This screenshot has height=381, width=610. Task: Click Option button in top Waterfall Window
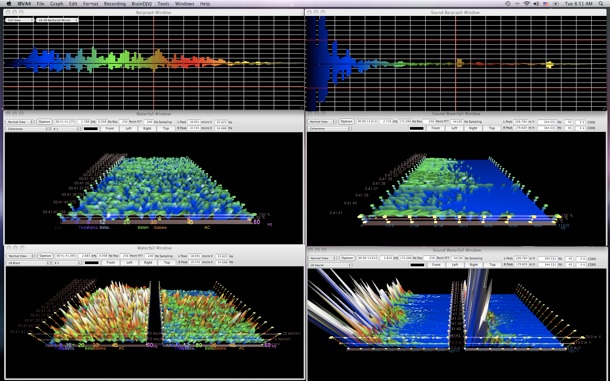coord(45,122)
